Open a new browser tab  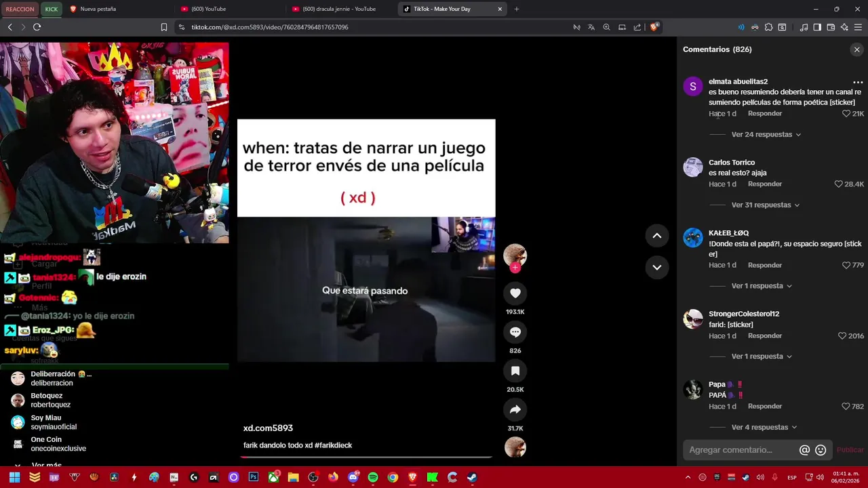pos(517,9)
